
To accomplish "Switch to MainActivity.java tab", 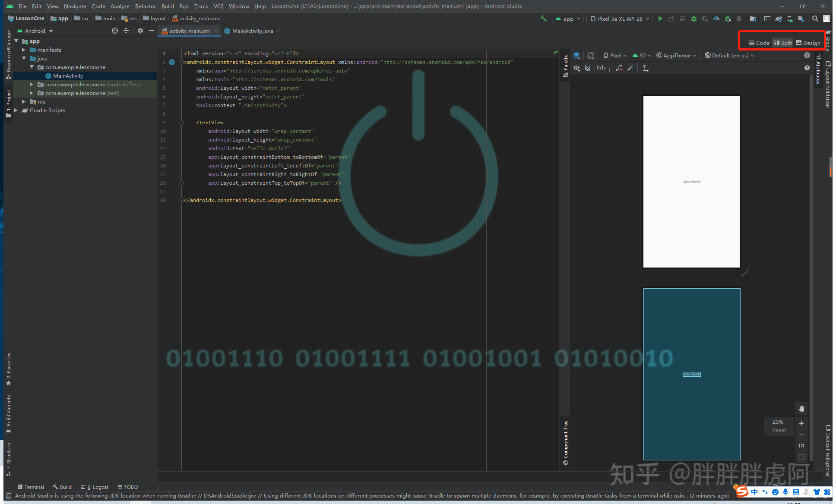I will [252, 31].
